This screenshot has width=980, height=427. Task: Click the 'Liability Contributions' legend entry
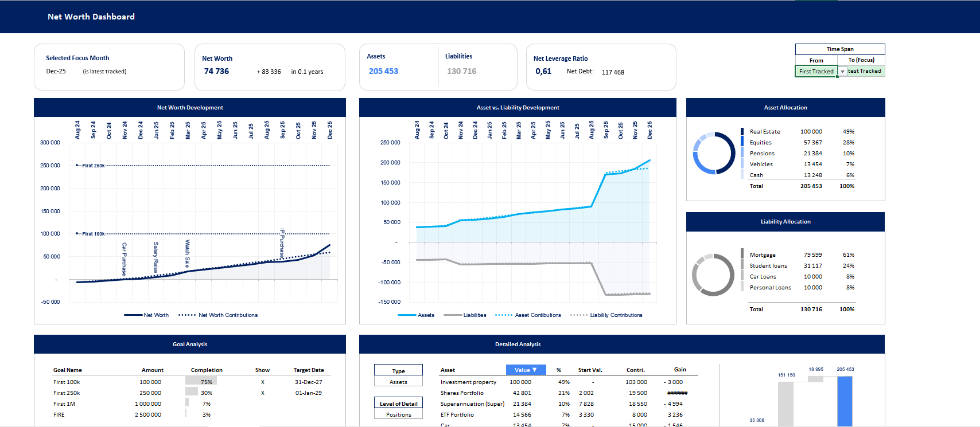pos(606,315)
